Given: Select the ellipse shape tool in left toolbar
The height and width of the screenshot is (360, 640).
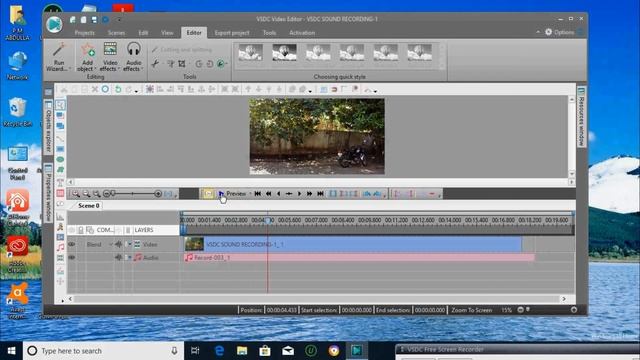Looking at the screenshot, I should (60, 159).
